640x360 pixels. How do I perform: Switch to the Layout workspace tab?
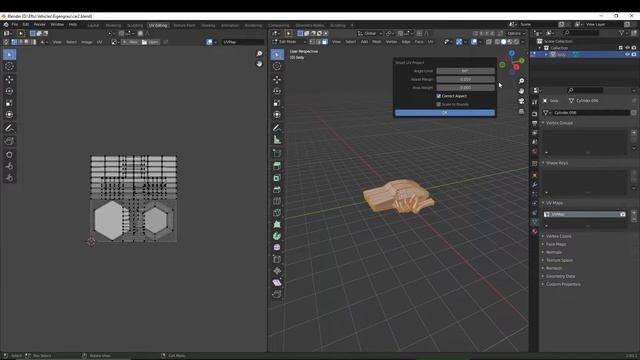pyautogui.click(x=93, y=25)
